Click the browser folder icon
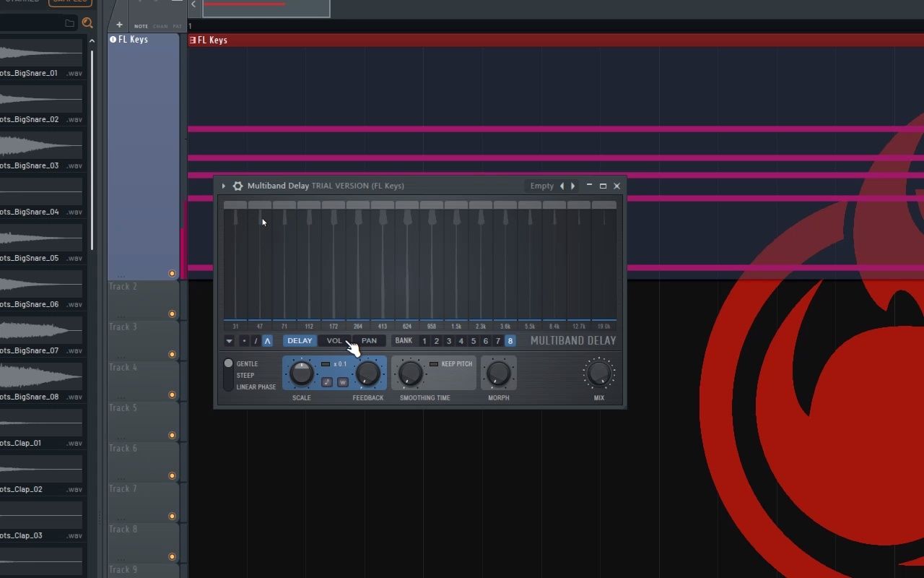 [69, 23]
